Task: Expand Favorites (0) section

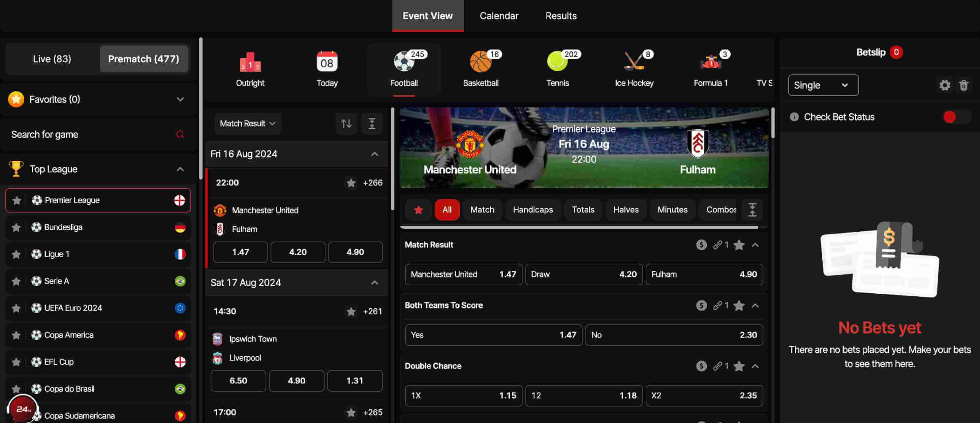Action: tap(180, 99)
